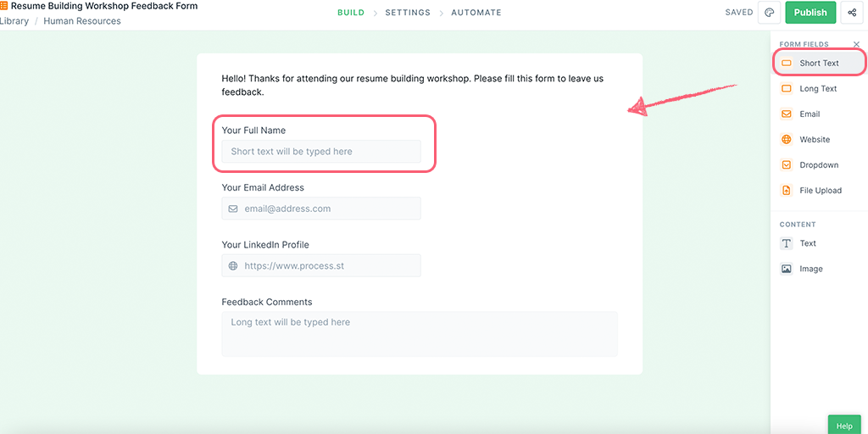Close the Form Fields panel
This screenshot has width=868, height=434.
point(856,44)
